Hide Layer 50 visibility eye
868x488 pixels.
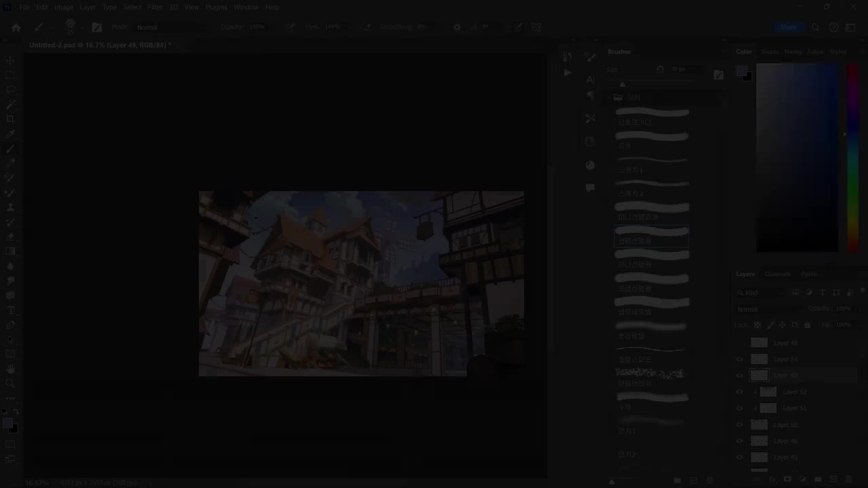tap(740, 425)
